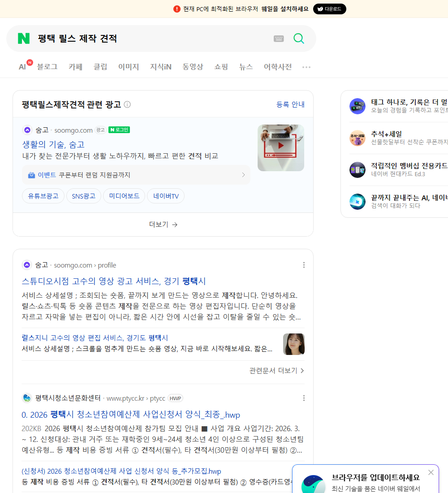Click the 태그 하나로 promo icon
The width and height of the screenshot is (448, 493).
coord(358,106)
